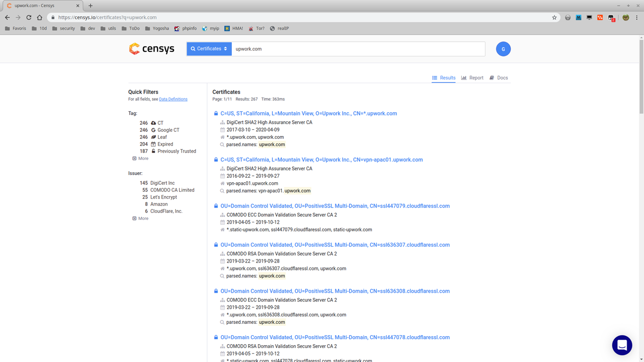The width and height of the screenshot is (644, 362).
Task: Click lock icon of vpn-apac01 certificate
Action: (216, 160)
